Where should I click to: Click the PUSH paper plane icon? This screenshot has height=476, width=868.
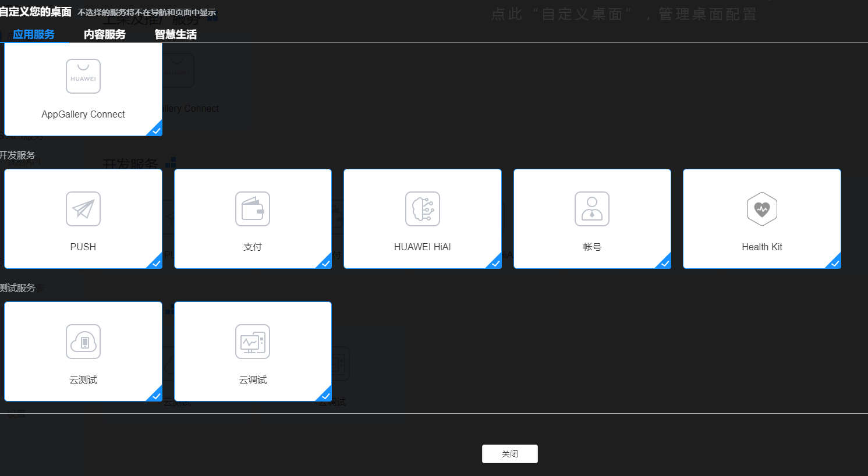pyautogui.click(x=83, y=209)
